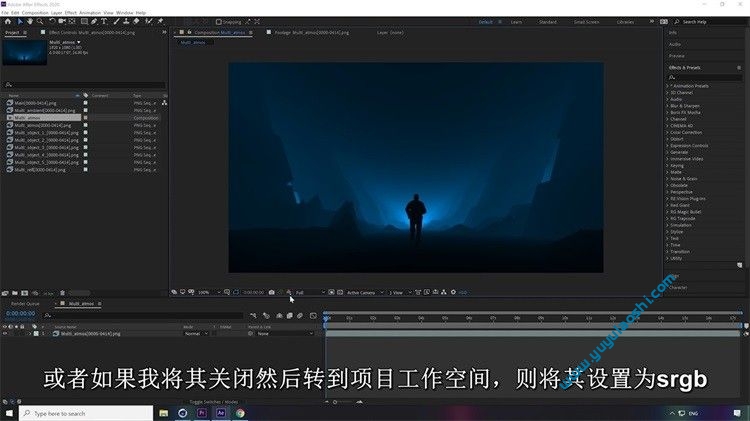Select the Clone Stamp tool

pos(126,22)
